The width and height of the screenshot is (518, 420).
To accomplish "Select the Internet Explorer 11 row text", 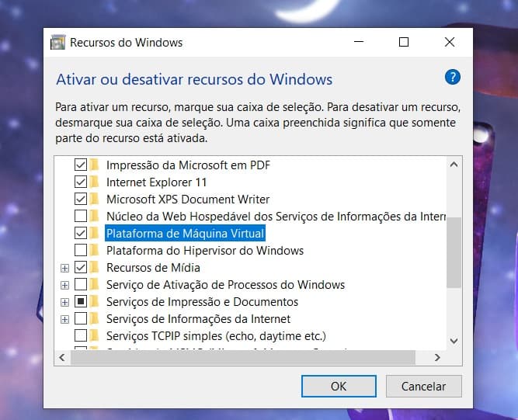I will [156, 182].
